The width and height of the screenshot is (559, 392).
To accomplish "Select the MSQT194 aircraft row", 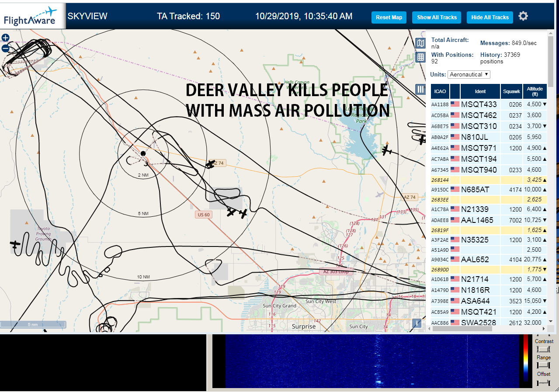I will pyautogui.click(x=489, y=159).
